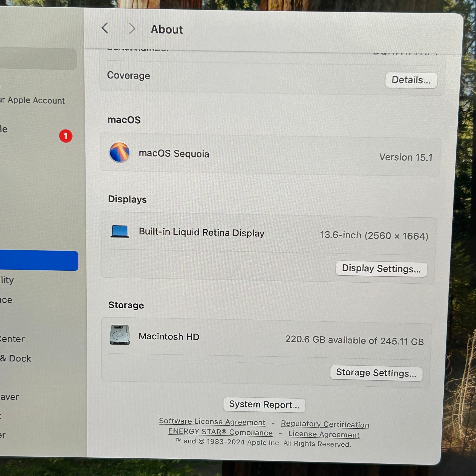Select the sidebar item ending in 'ility'
This screenshot has width=476, height=476.
[x=7, y=280]
